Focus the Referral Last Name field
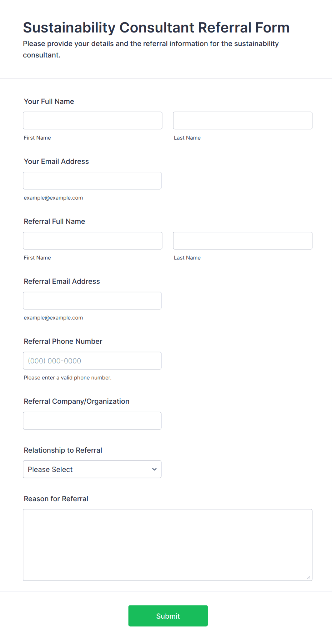 (x=242, y=241)
